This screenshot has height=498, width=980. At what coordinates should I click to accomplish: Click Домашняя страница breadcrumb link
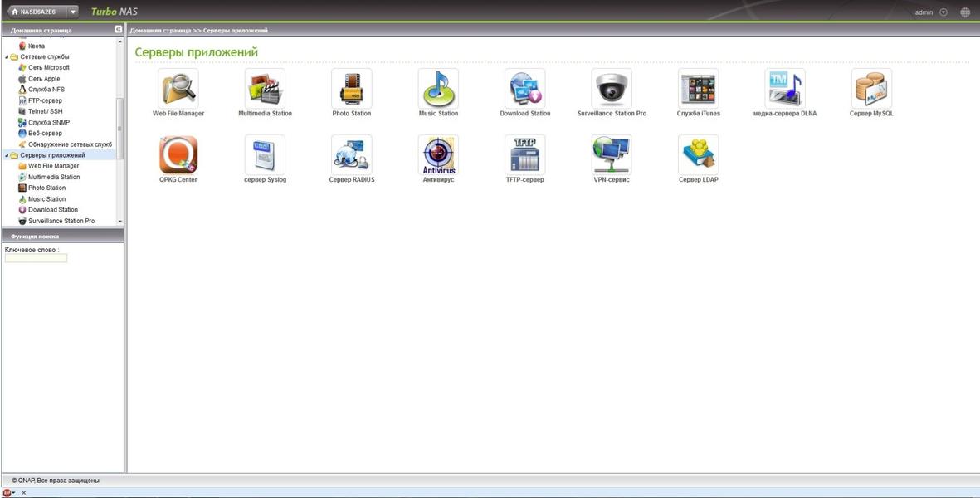click(x=159, y=31)
